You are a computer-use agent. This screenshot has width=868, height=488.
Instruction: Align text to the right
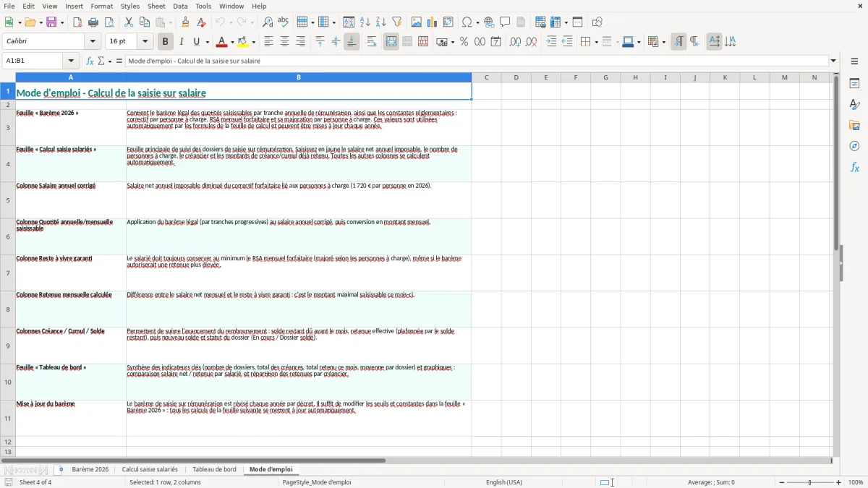(x=300, y=42)
